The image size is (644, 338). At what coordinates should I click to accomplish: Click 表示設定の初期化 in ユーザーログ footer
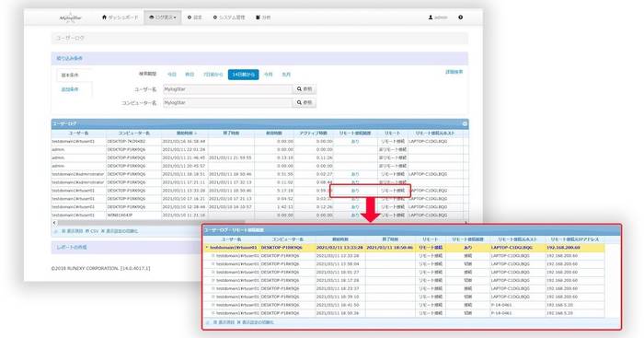pos(120,231)
